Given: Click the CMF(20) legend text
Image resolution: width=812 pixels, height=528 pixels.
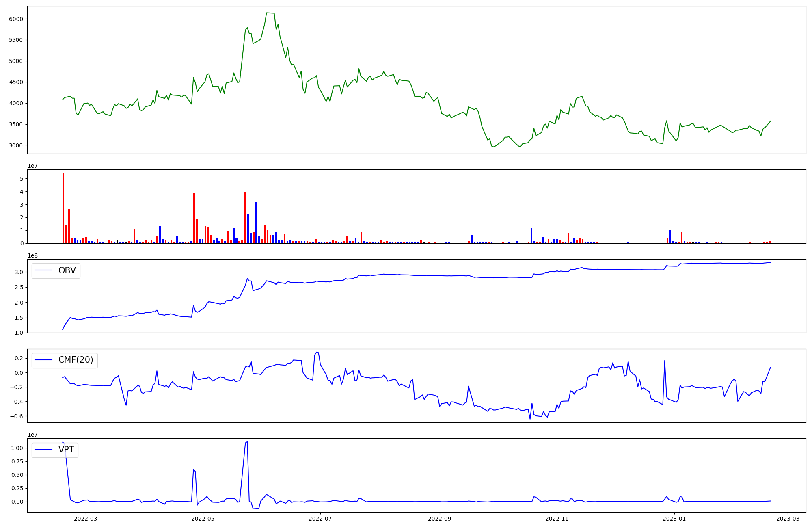Looking at the screenshot, I should pyautogui.click(x=76, y=360).
